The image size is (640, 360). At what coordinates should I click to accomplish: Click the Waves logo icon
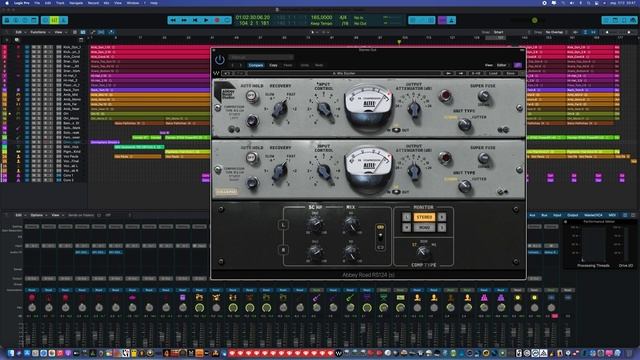(216, 73)
